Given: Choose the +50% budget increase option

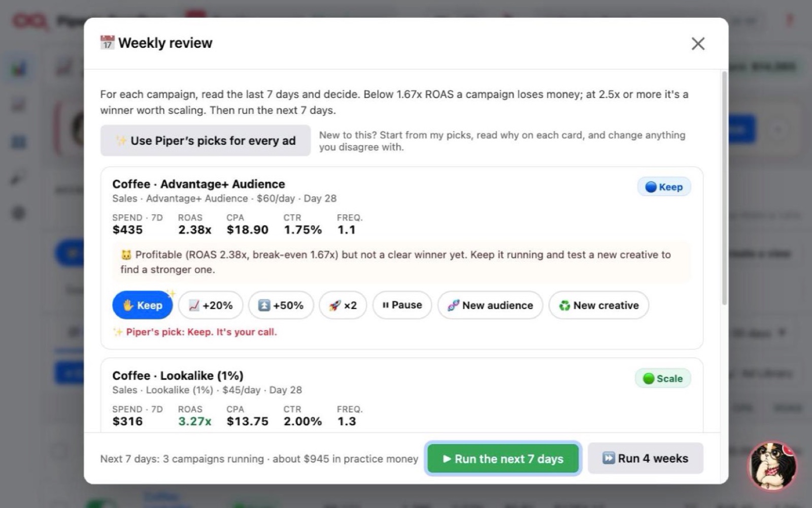Looking at the screenshot, I should click(281, 305).
